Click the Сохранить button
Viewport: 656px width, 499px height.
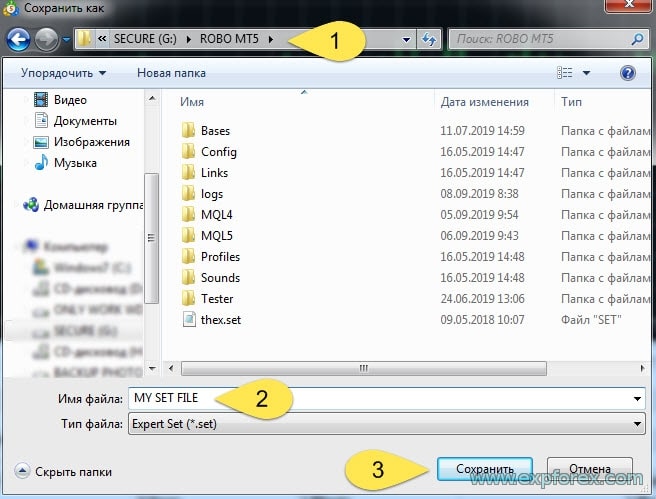pos(485,469)
